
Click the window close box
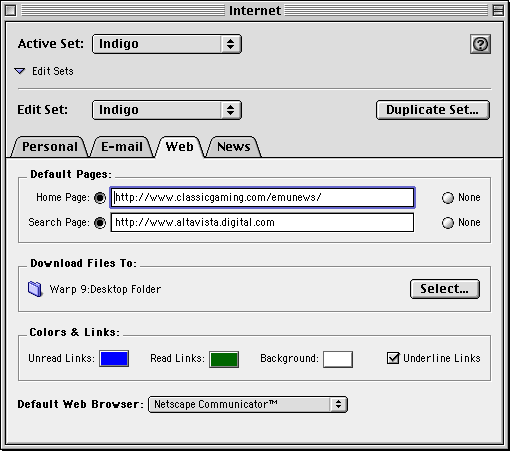point(11,10)
